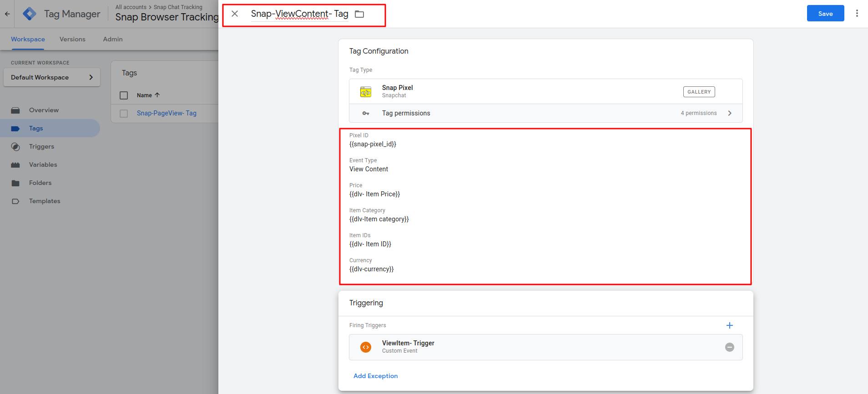Close the tag editor panel
Viewport: 868px width, 394px height.
pyautogui.click(x=235, y=14)
